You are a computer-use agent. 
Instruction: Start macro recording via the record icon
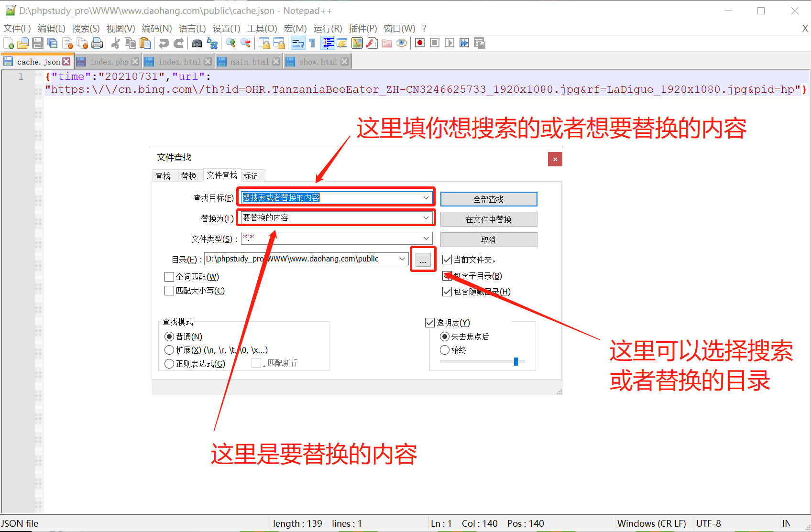(419, 43)
